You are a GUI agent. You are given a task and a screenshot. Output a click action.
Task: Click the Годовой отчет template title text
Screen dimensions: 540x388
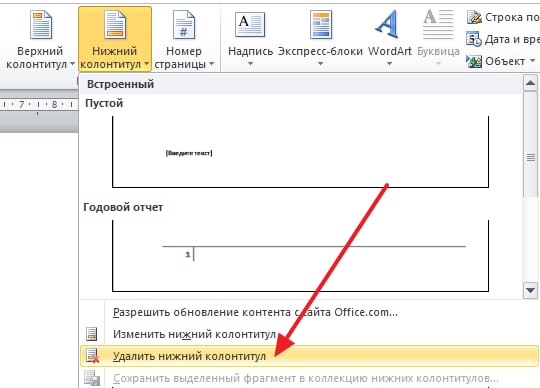123,207
